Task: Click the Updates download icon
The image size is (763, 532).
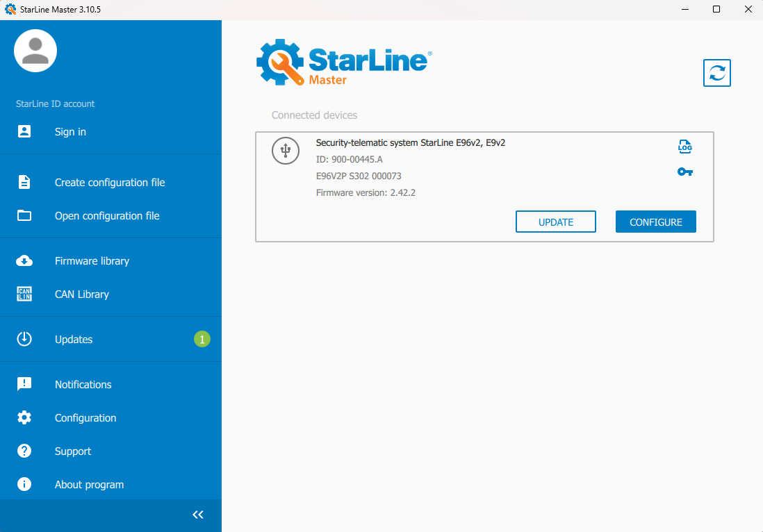Action: coord(24,340)
